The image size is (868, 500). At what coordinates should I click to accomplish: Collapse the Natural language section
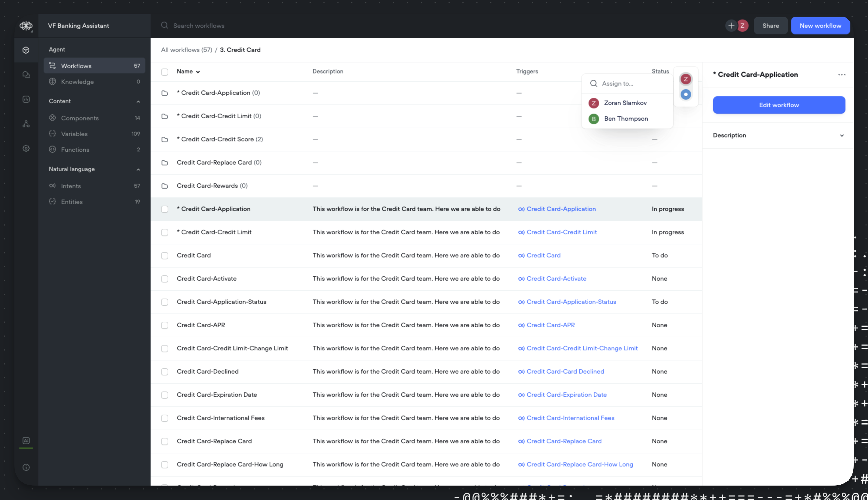[138, 169]
